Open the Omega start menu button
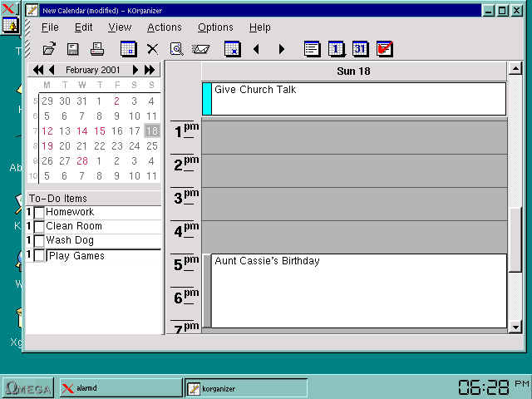Image resolution: width=532 pixels, height=399 pixels. (x=28, y=388)
